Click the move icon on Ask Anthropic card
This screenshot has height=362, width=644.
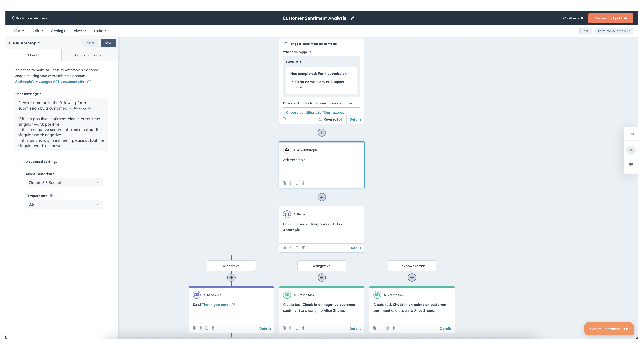pyautogui.click(x=290, y=183)
